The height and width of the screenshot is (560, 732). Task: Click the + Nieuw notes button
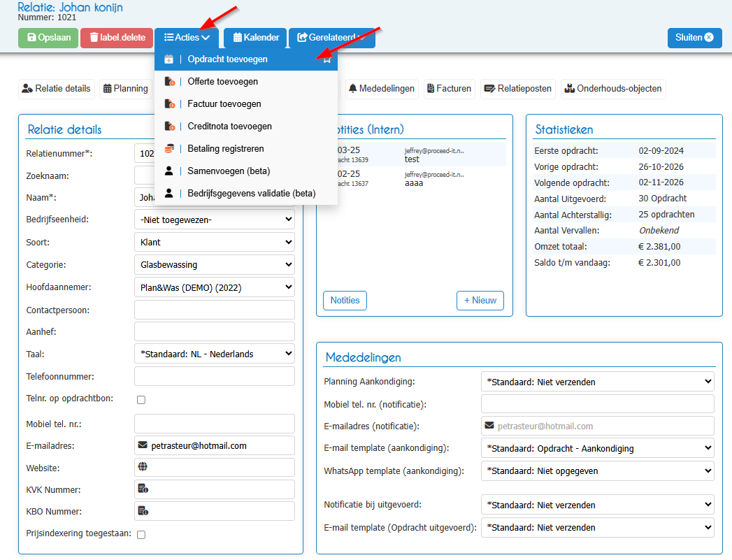480,301
